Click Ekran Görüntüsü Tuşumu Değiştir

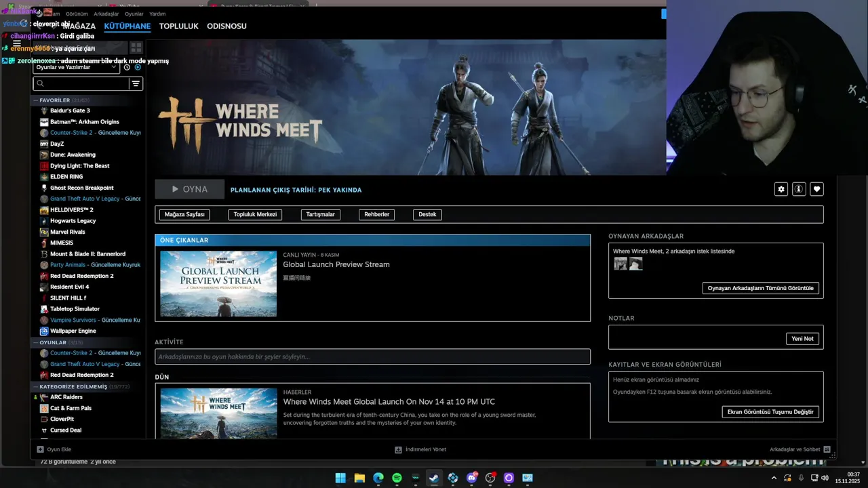click(770, 411)
